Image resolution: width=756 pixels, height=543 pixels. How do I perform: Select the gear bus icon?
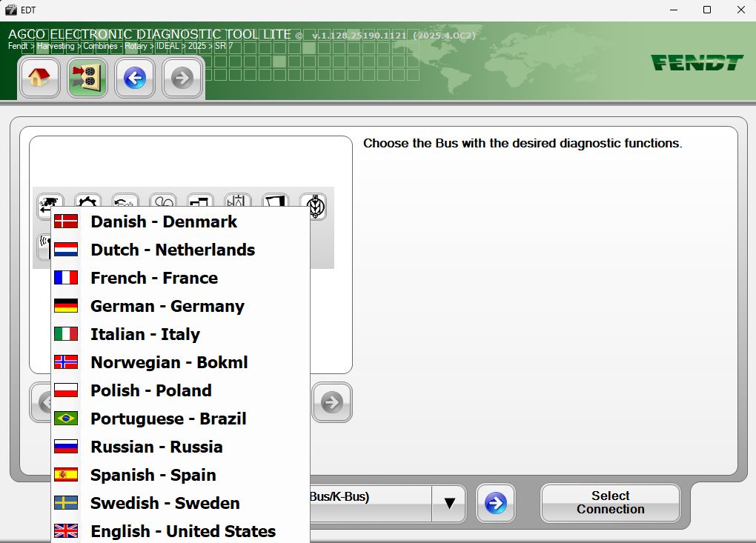tap(87, 201)
